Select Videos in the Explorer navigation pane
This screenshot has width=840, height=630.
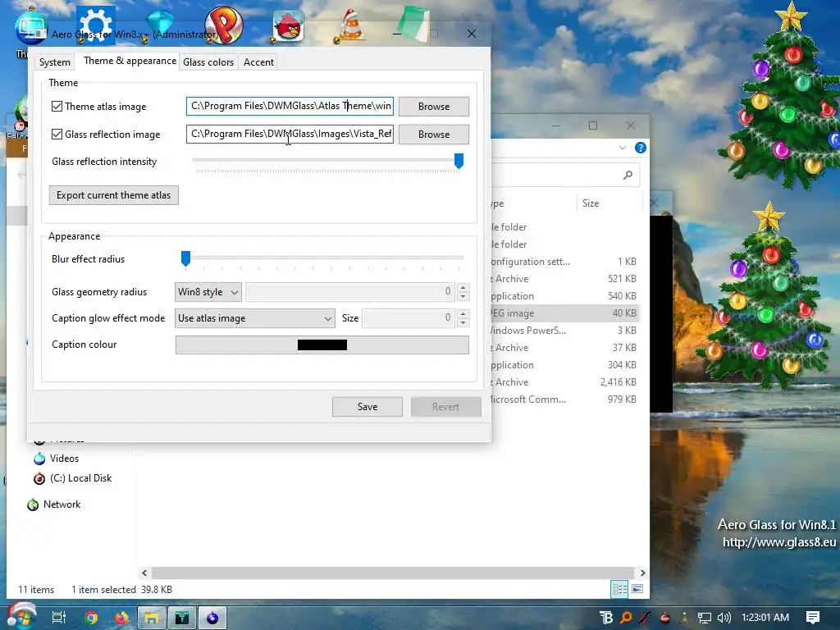point(64,459)
